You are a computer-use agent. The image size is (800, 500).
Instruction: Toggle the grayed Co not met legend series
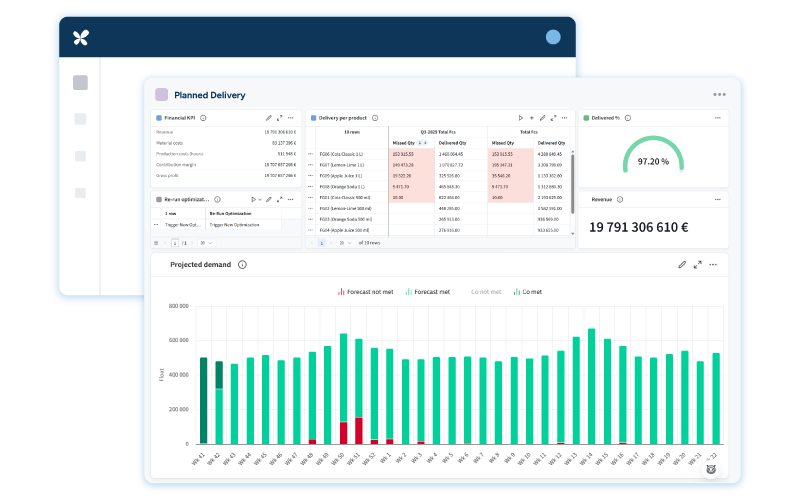click(486, 292)
